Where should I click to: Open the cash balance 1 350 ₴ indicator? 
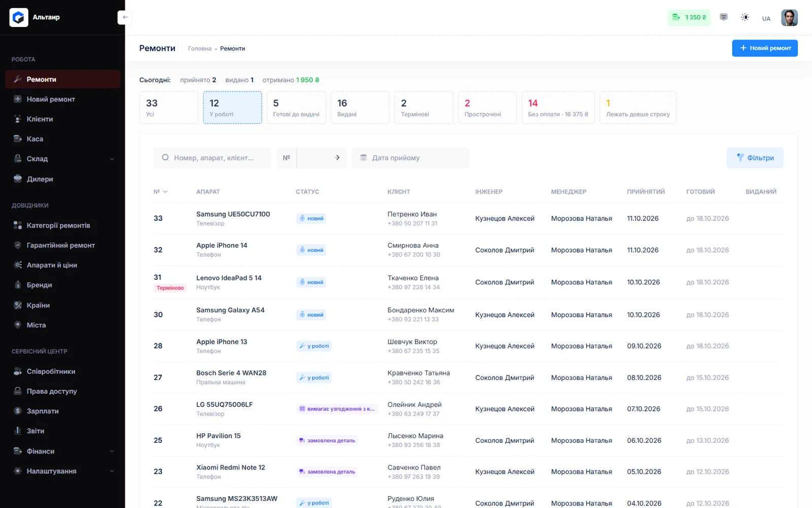(689, 17)
